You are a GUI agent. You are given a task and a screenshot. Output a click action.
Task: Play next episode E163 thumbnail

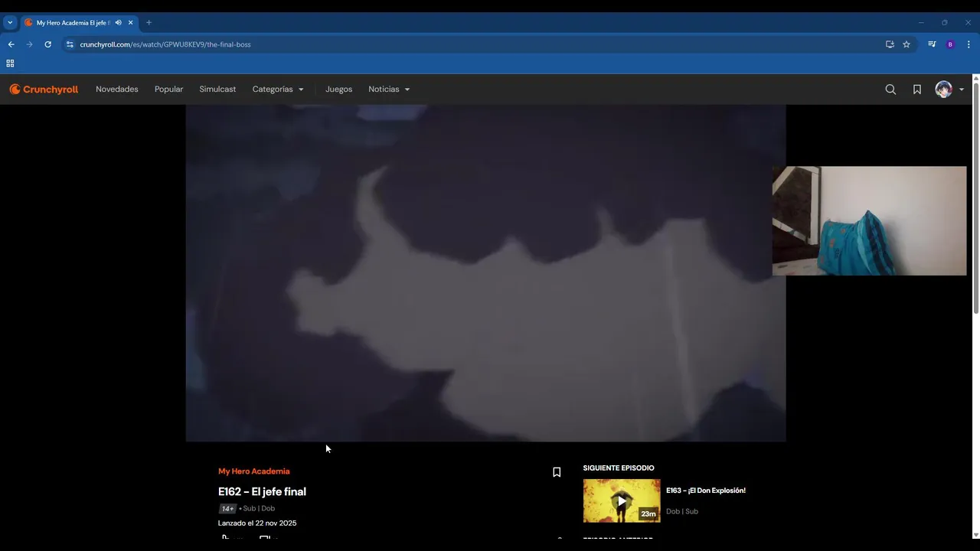pyautogui.click(x=622, y=500)
